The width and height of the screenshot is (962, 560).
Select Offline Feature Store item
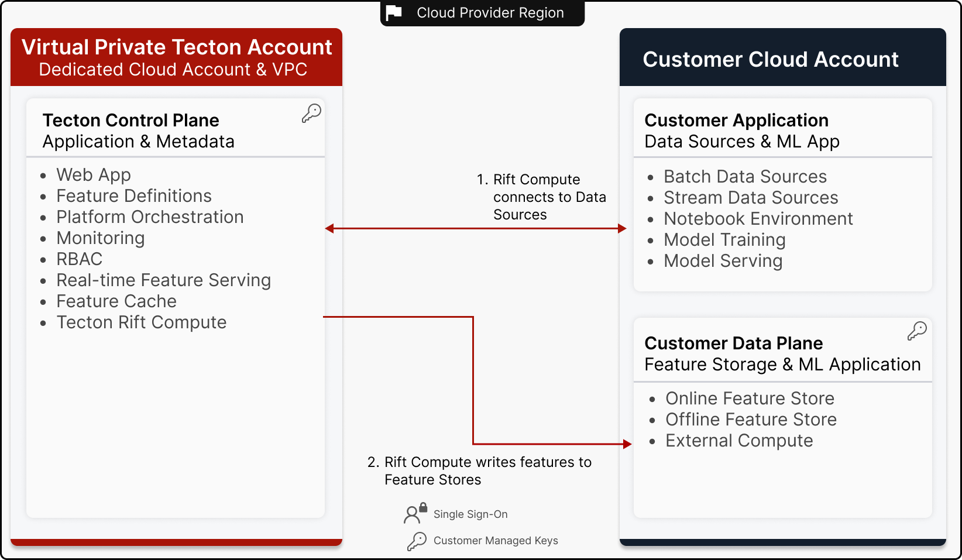point(751,419)
